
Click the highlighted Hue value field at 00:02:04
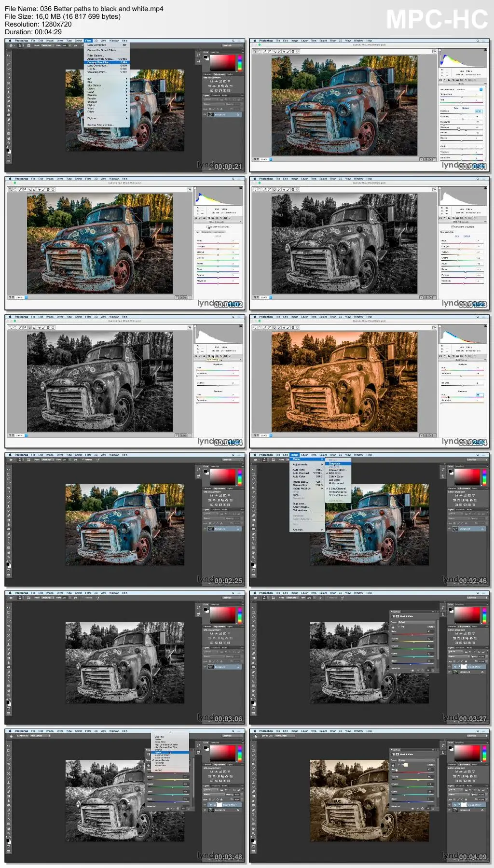479,394
